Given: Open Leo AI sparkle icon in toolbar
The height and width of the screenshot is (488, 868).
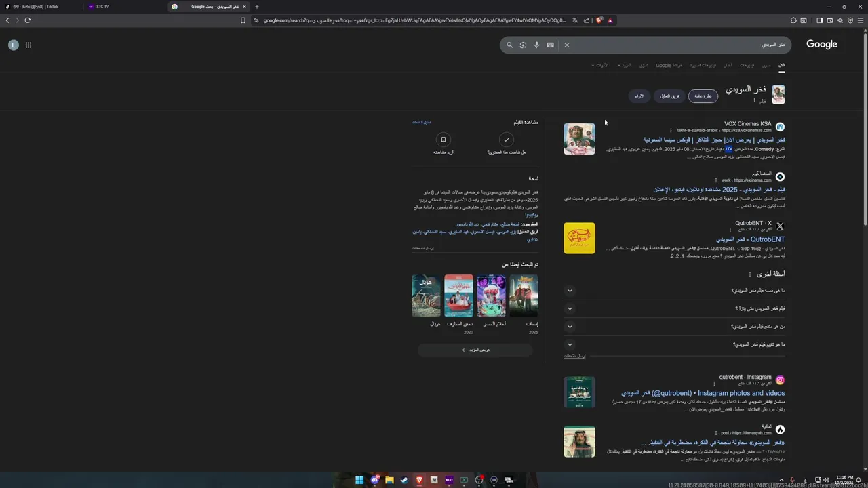Looking at the screenshot, I should point(840,20).
